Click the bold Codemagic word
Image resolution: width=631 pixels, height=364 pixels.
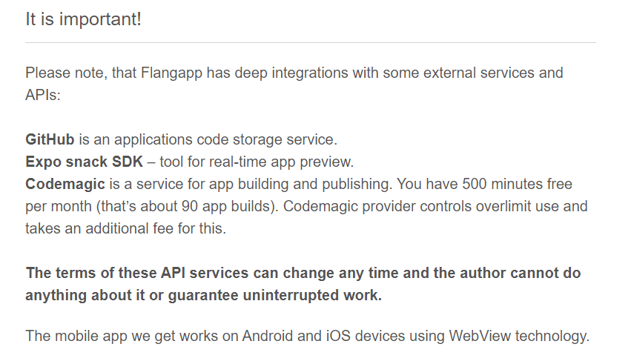[x=65, y=184]
